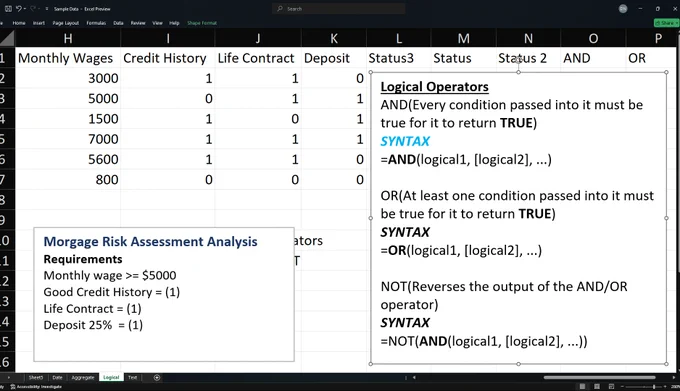Image resolution: width=680 pixels, height=391 pixels.
Task: Open the Data ribbon tab
Action: click(118, 23)
